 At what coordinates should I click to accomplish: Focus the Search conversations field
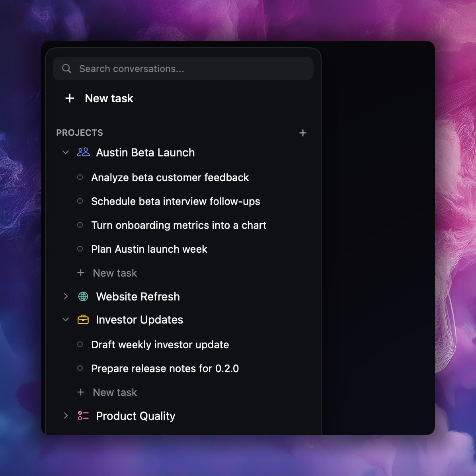point(183,68)
